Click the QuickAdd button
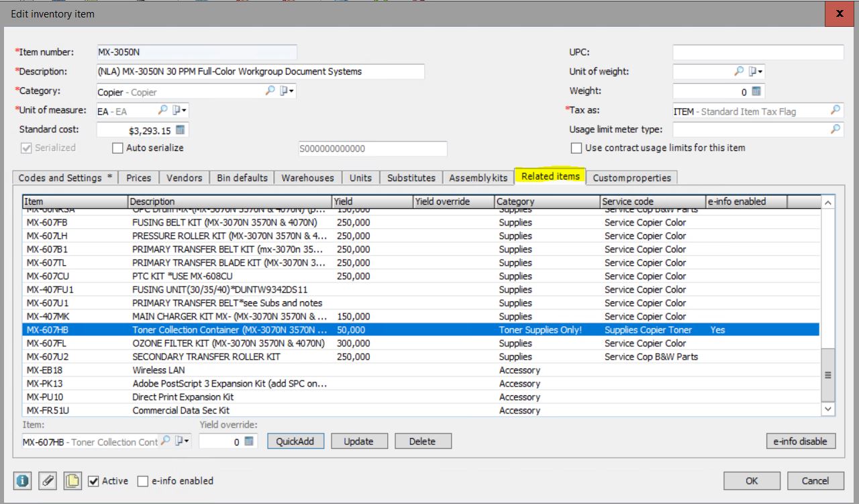The image size is (859, 504). (295, 441)
